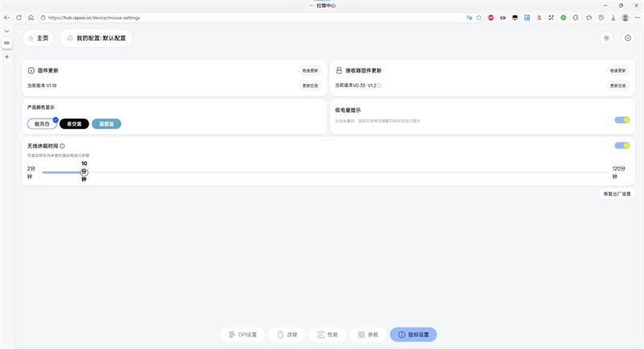Select the 星空黑 black color option
The width and height of the screenshot is (644, 349).
coord(74,124)
